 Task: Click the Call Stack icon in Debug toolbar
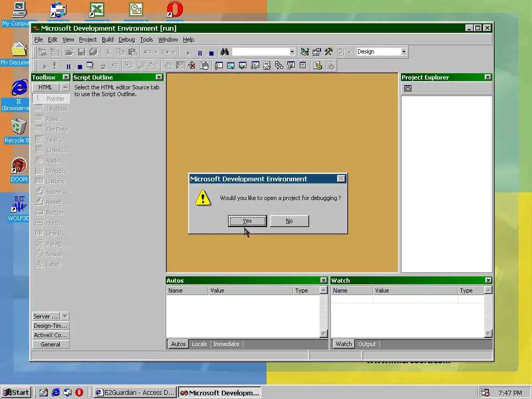coord(279,65)
